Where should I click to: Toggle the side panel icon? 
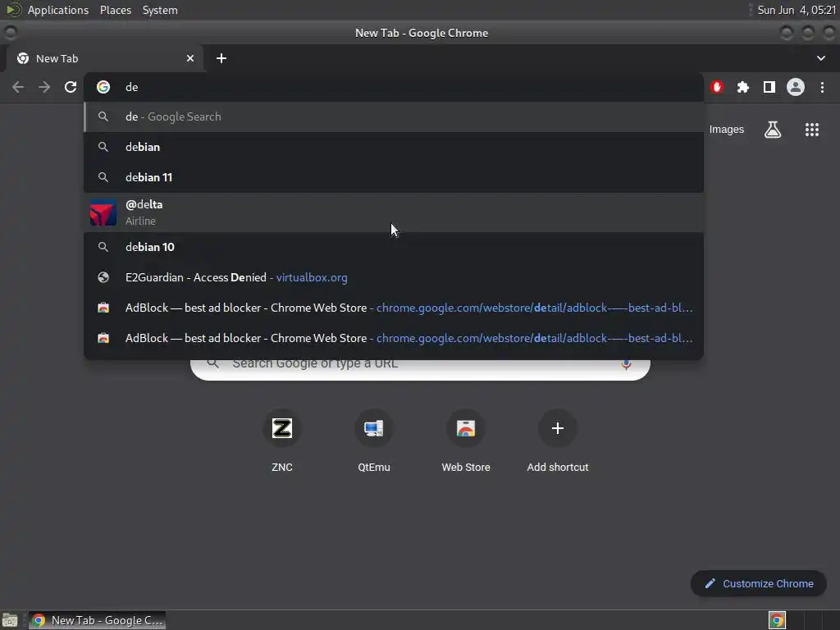pos(769,87)
